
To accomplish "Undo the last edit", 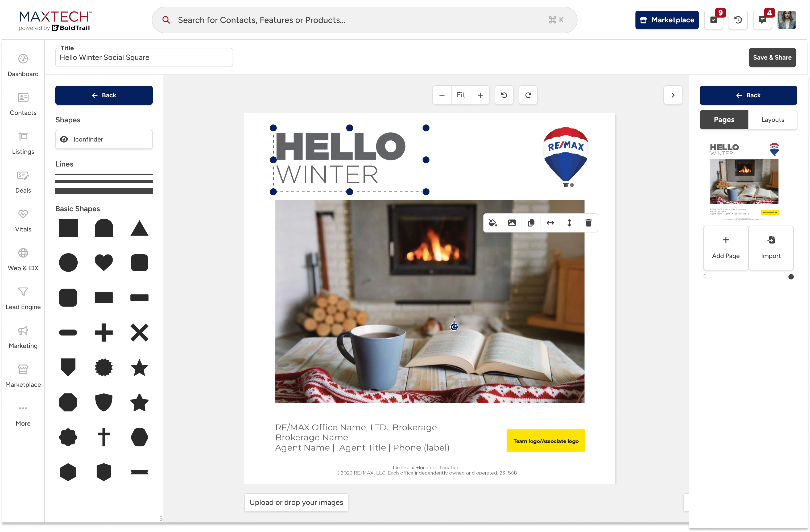I will click(x=504, y=95).
